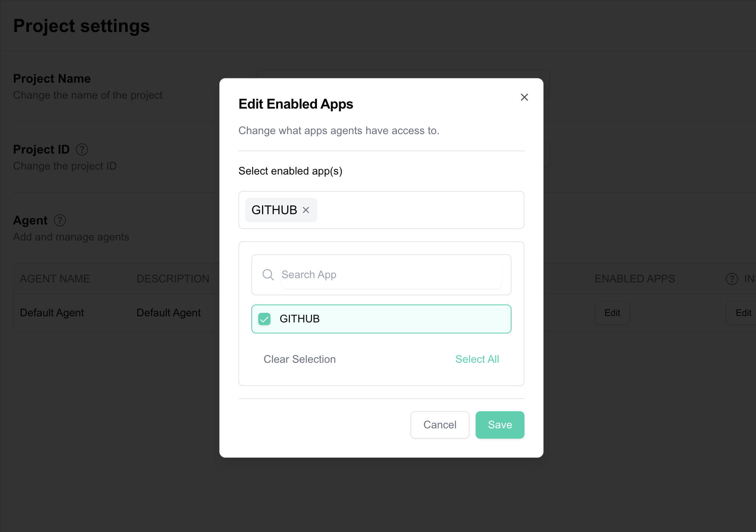Remove the GITHUB tag from selection

pyautogui.click(x=306, y=210)
